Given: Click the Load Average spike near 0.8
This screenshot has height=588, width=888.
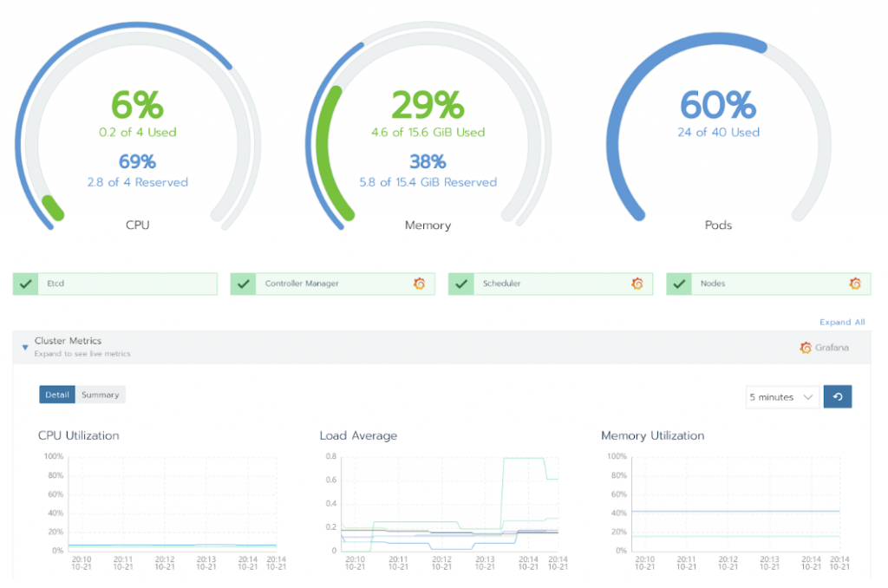Looking at the screenshot, I should tap(524, 458).
